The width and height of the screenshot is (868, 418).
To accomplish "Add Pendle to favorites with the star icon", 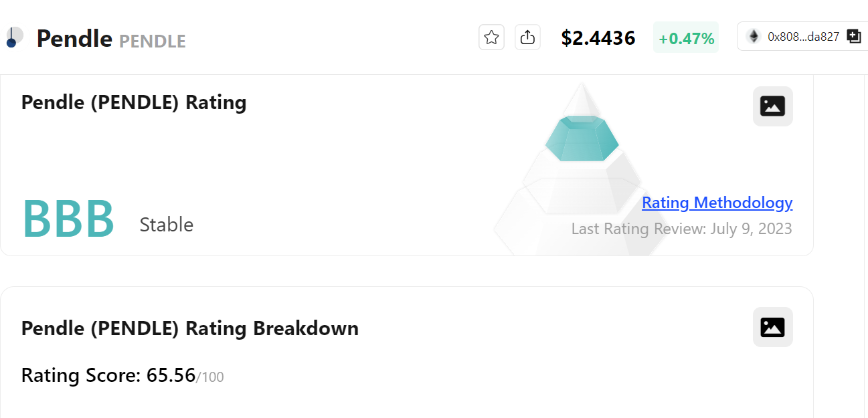I will coord(491,37).
